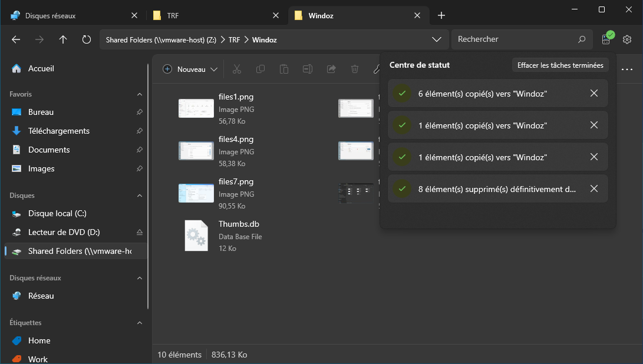
Task: Navigate up to the parent folder
Action: coord(63,39)
